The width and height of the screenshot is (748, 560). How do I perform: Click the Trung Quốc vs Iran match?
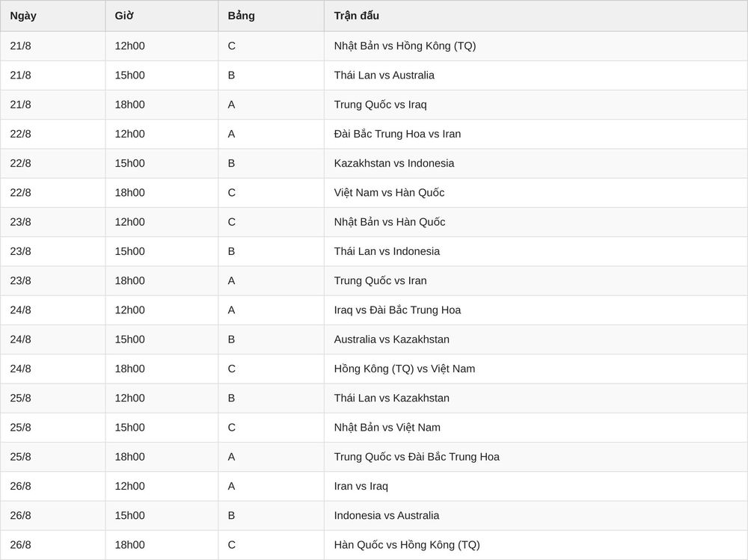click(380, 281)
